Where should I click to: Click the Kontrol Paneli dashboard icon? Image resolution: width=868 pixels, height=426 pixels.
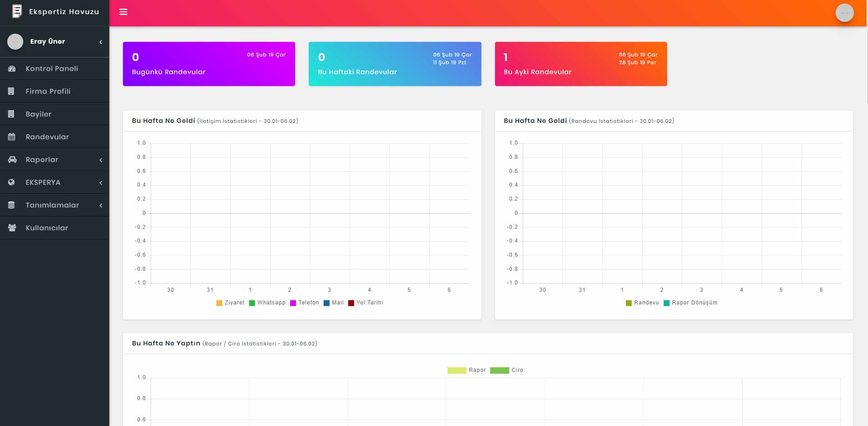[x=12, y=69]
